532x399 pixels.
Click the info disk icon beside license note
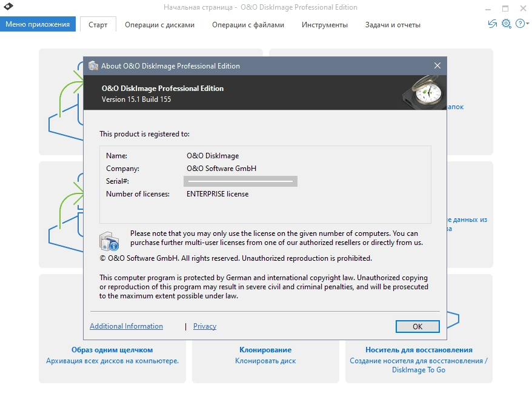point(109,241)
